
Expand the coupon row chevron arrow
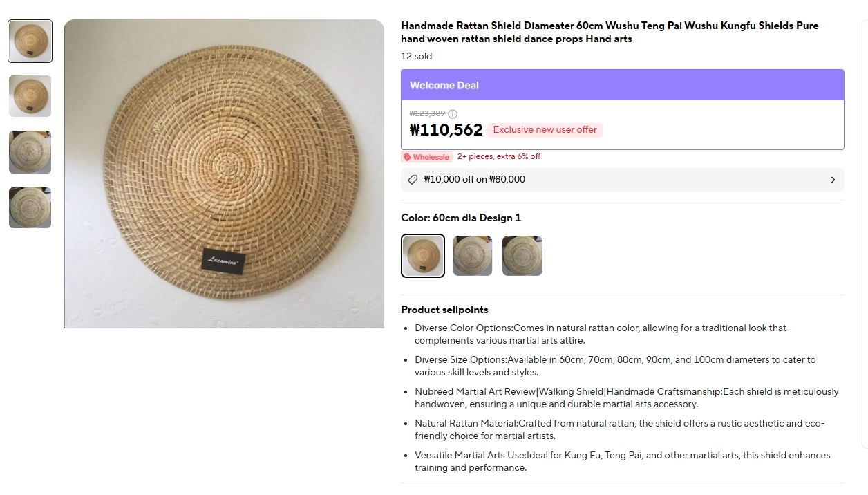tap(833, 180)
